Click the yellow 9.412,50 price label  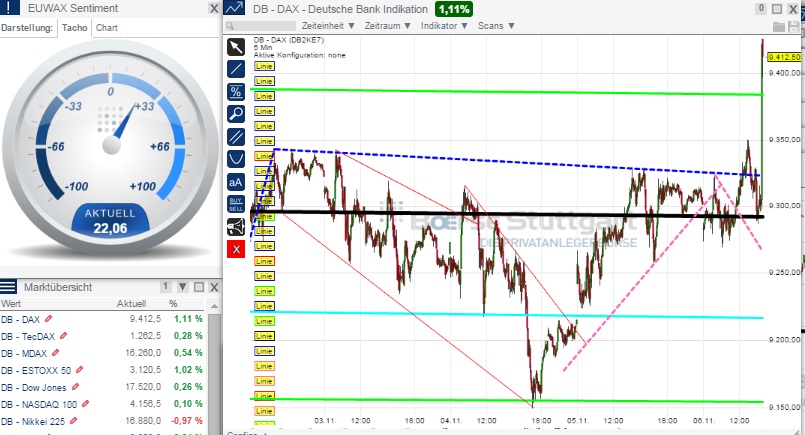click(784, 57)
